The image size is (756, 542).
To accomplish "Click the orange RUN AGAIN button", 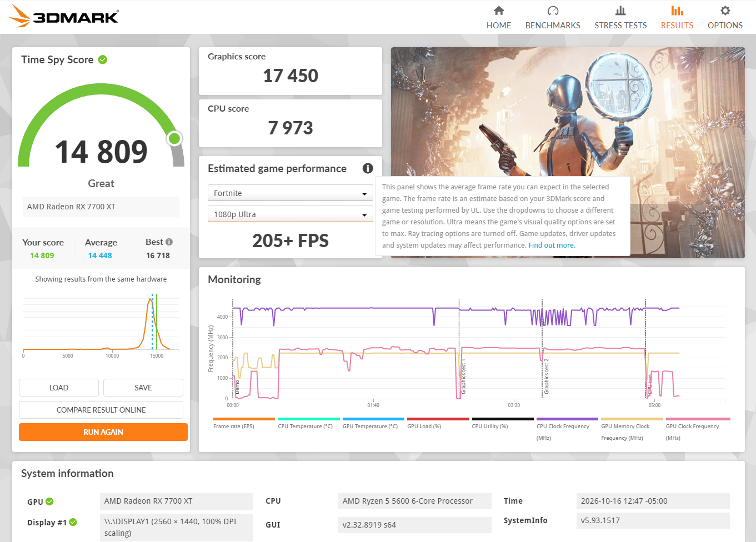I will pos(103,432).
